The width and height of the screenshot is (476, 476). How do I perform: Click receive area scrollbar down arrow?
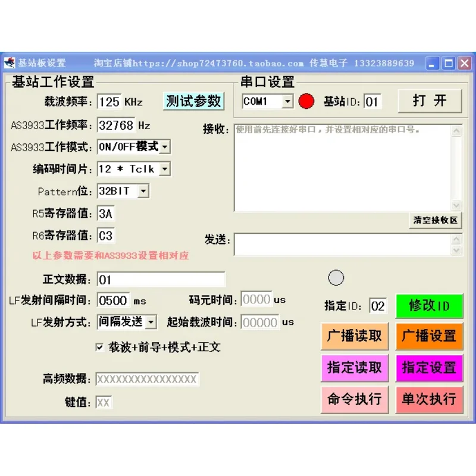tap(456, 205)
